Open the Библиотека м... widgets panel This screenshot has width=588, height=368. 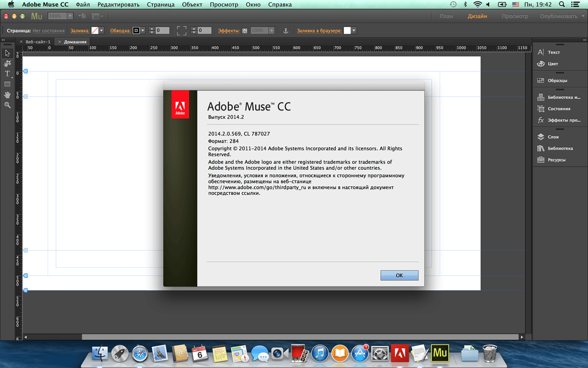pos(559,97)
